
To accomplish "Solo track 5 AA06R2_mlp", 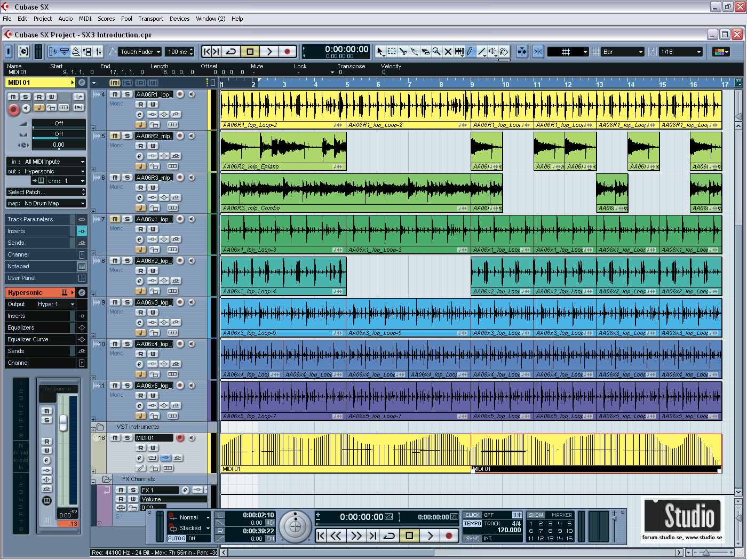I will (x=127, y=136).
